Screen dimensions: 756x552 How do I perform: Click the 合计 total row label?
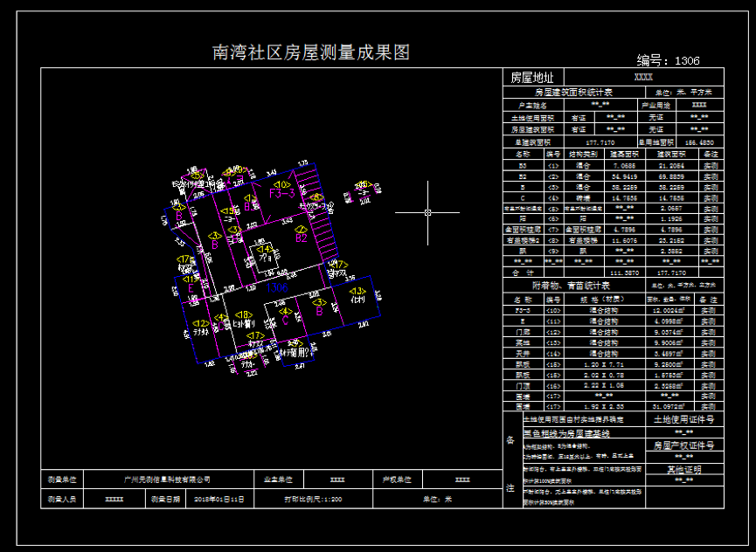tap(523, 273)
